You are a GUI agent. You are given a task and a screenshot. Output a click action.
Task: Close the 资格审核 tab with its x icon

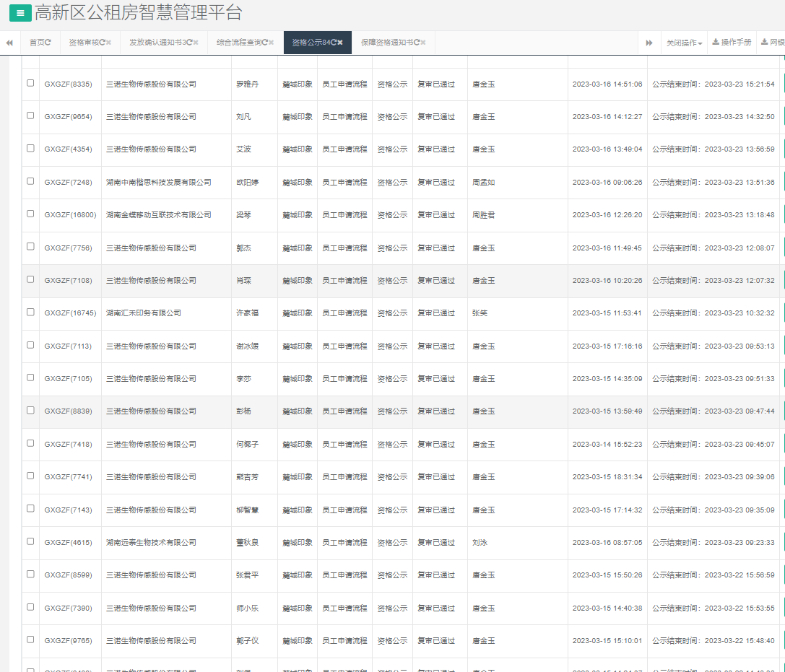tap(108, 43)
